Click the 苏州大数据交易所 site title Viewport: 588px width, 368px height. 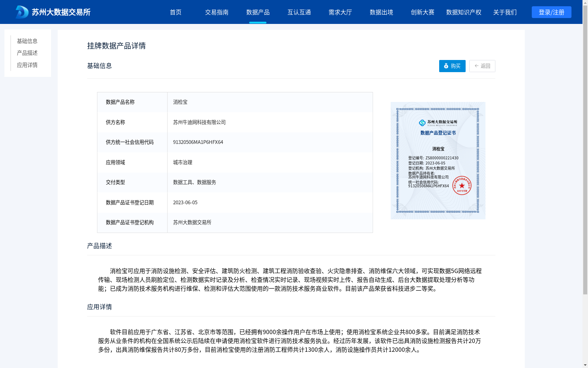[61, 12]
